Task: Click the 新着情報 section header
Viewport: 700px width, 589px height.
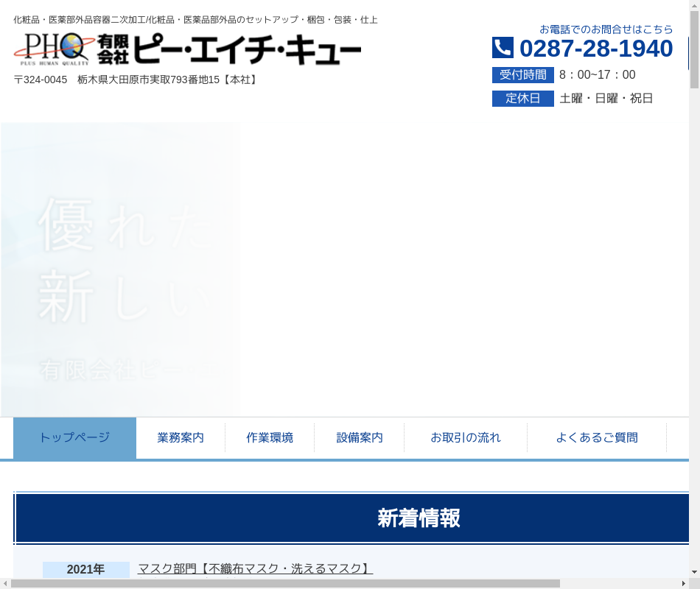Action: 419,518
